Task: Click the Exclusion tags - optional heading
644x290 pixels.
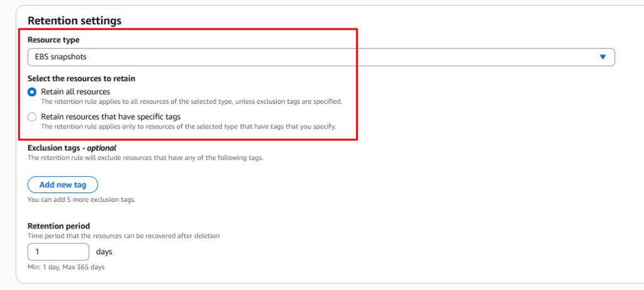Action: [x=72, y=148]
